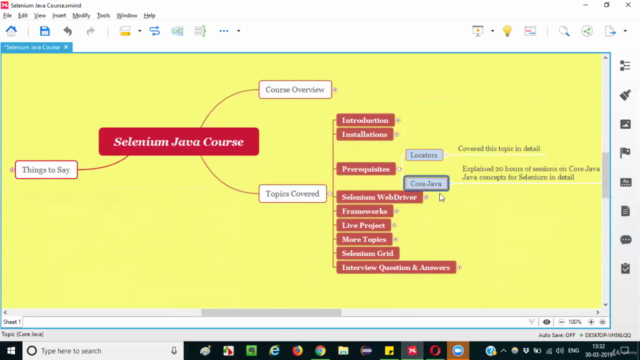Open the File menu

[x=7, y=16]
